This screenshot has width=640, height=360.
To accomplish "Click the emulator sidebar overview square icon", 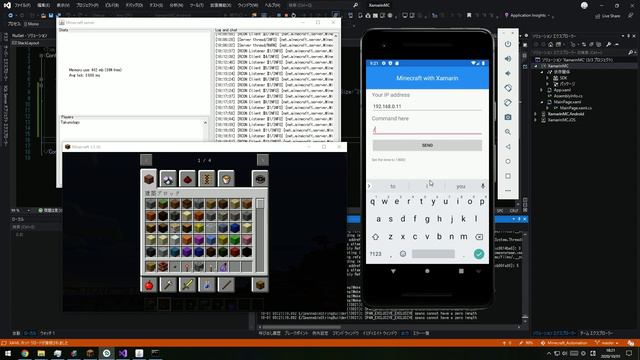I will coord(508,176).
